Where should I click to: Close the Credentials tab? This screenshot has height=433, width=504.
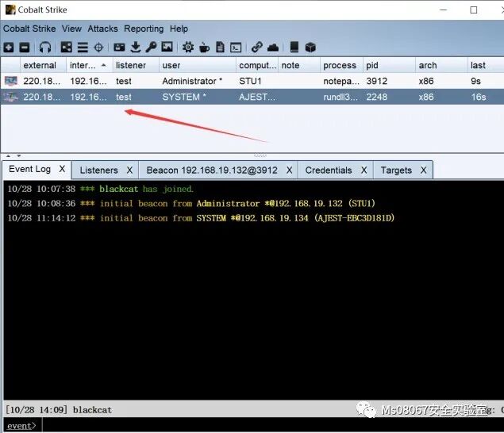[x=364, y=171]
